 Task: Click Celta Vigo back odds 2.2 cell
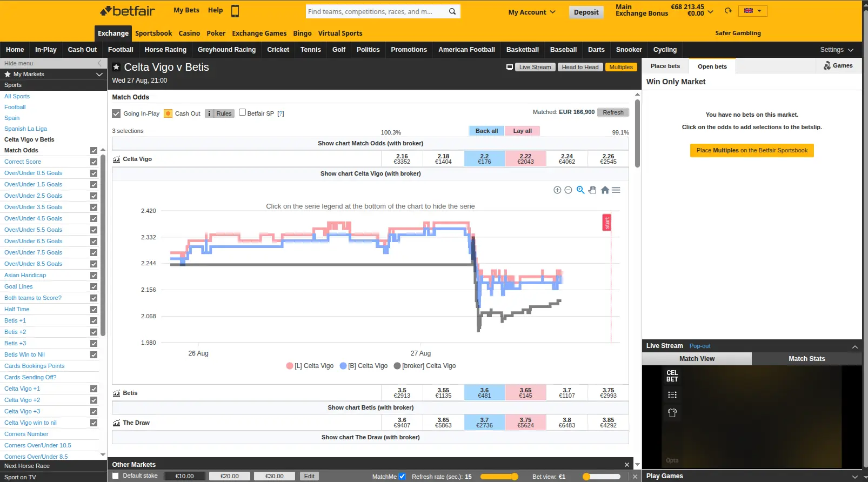[x=484, y=159]
